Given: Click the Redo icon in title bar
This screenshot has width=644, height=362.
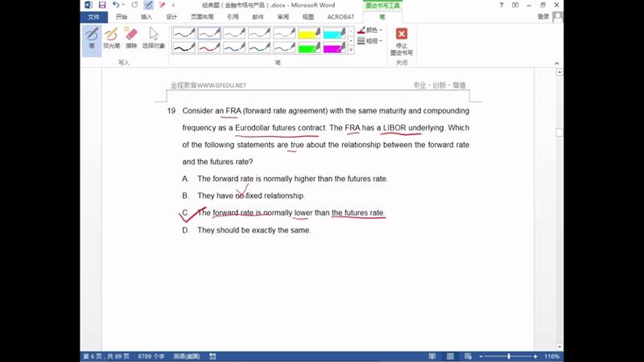Looking at the screenshot, I should point(134,5).
